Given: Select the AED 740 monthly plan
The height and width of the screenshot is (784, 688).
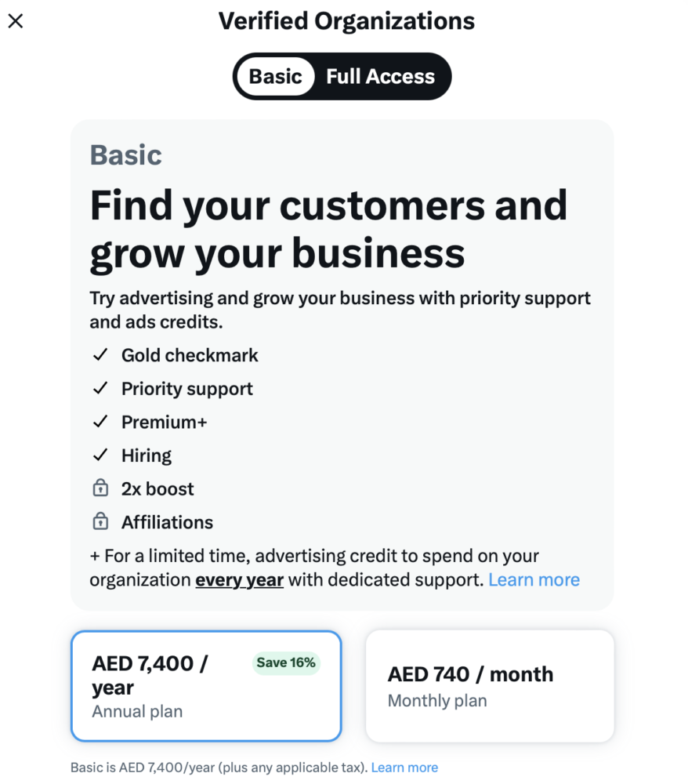Looking at the screenshot, I should 489,686.
